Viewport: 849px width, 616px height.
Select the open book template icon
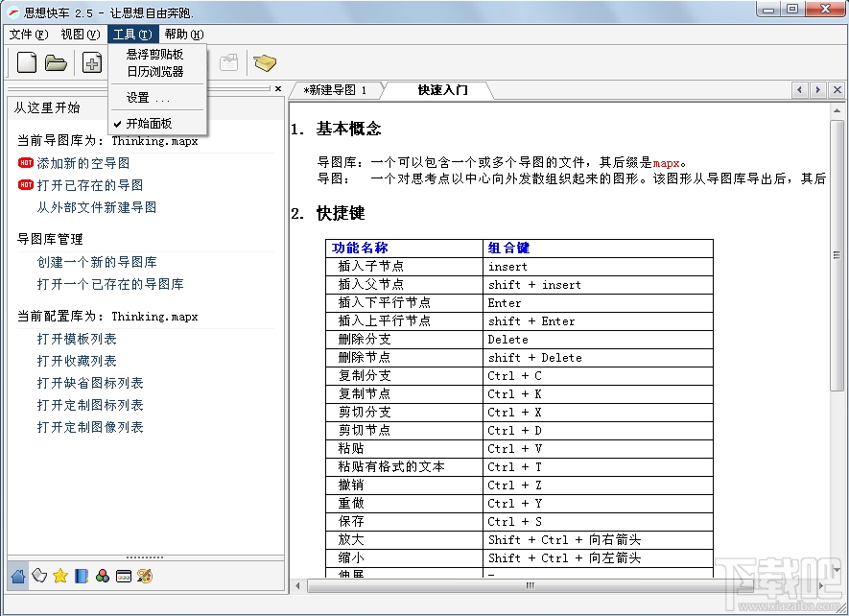[39, 576]
